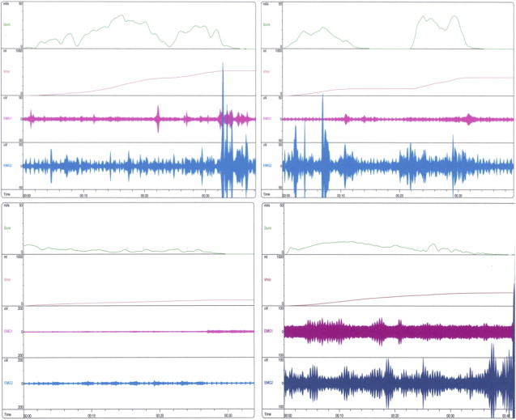Click the flat blue EMG2 trace in the bottom-left chart
This screenshot has width=516, height=420.
[x=122, y=383]
